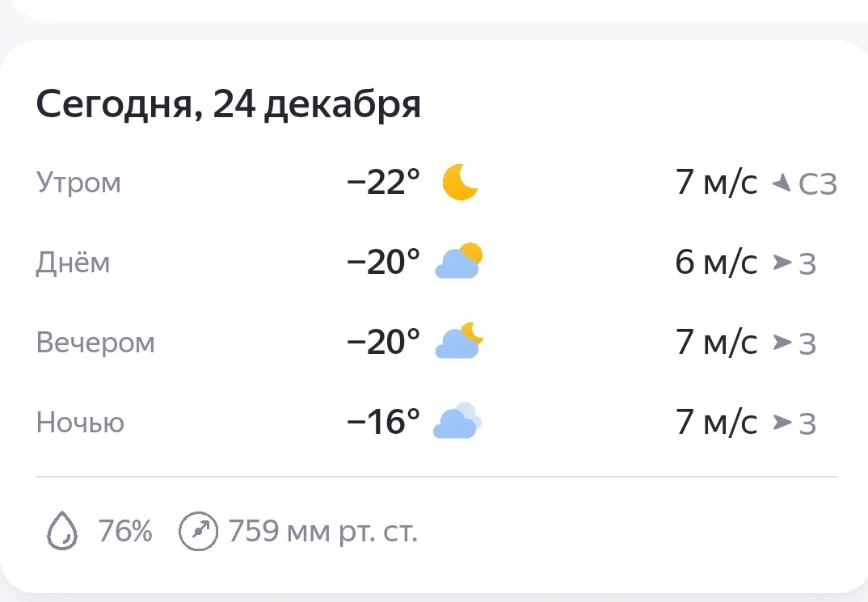Click the west wind arrow for Днём
This screenshot has width=868, height=602.
782,263
